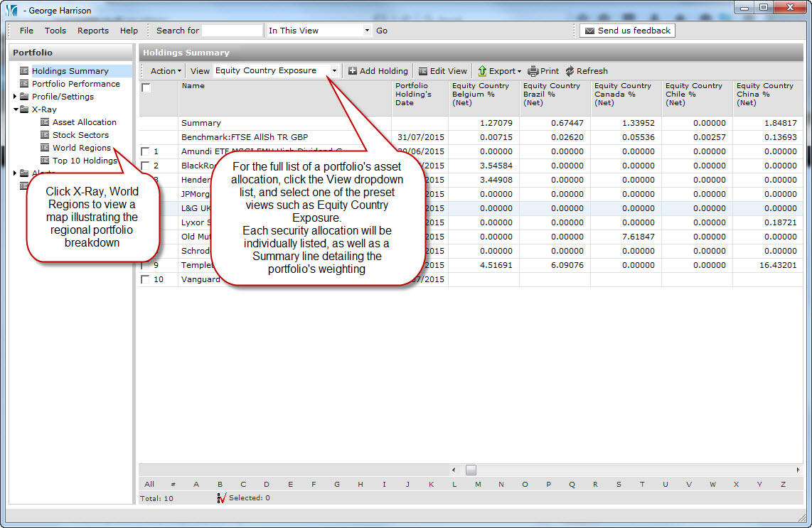Open the Reports menu
The height and width of the screenshot is (528, 812).
pos(93,31)
